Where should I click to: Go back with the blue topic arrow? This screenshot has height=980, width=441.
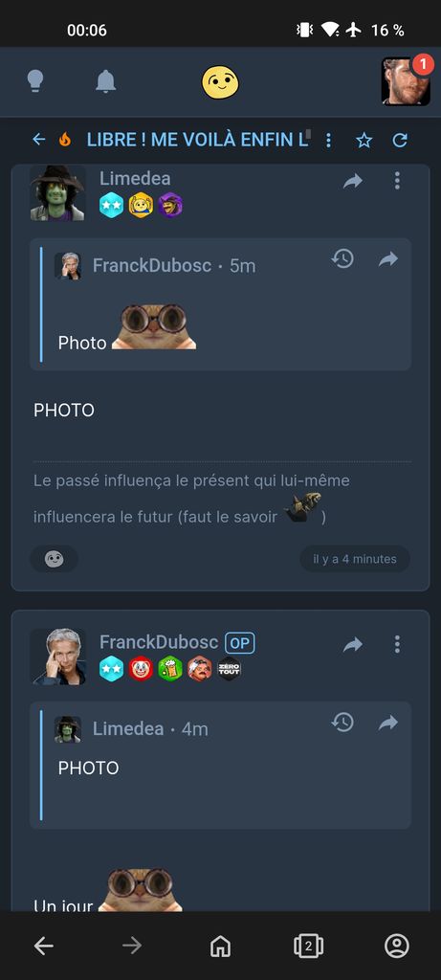point(39,140)
